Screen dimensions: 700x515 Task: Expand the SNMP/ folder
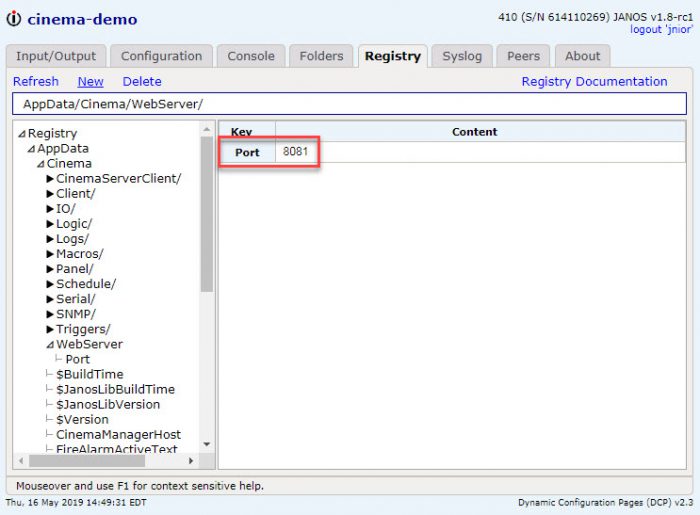(50, 314)
